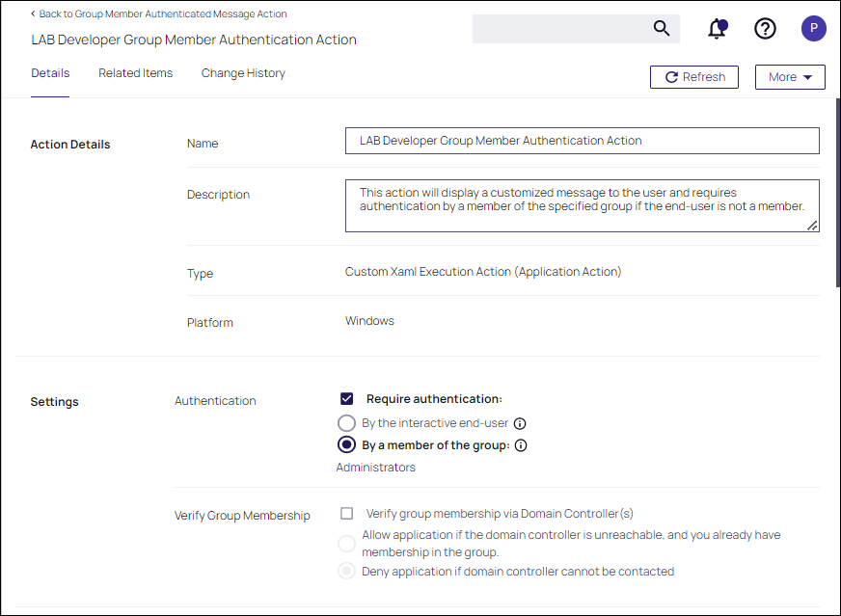Open the Related Items tab
The height and width of the screenshot is (616, 841).
pos(136,73)
